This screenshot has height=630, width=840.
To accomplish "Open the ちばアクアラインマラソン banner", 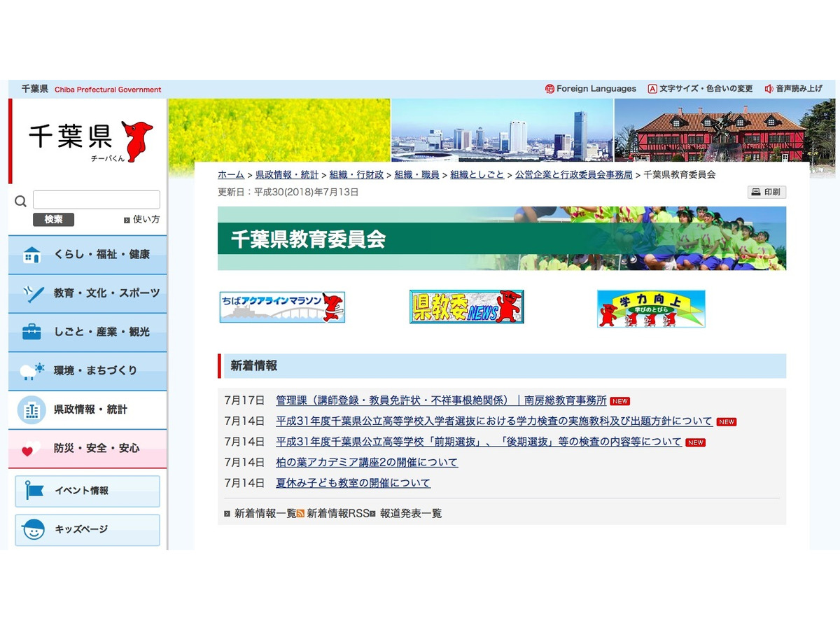I will (x=282, y=307).
